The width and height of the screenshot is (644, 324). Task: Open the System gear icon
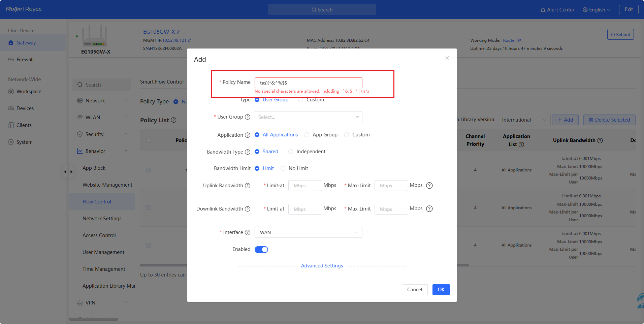[11, 142]
